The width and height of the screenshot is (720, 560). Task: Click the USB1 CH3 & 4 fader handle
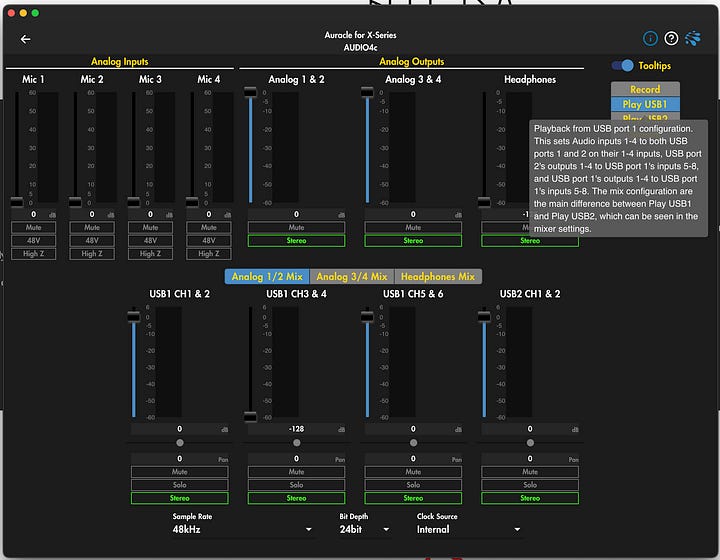click(x=250, y=416)
